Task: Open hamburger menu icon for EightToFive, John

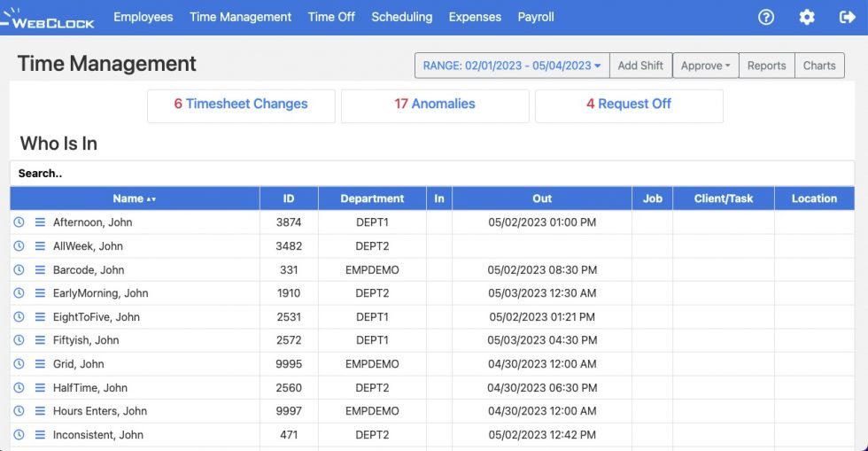Action: tap(40, 317)
